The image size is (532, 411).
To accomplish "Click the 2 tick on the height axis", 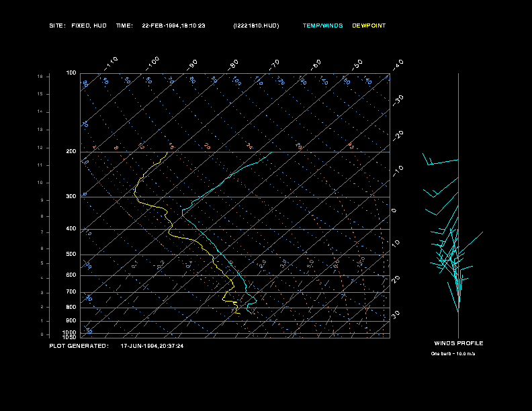I will point(42,307).
